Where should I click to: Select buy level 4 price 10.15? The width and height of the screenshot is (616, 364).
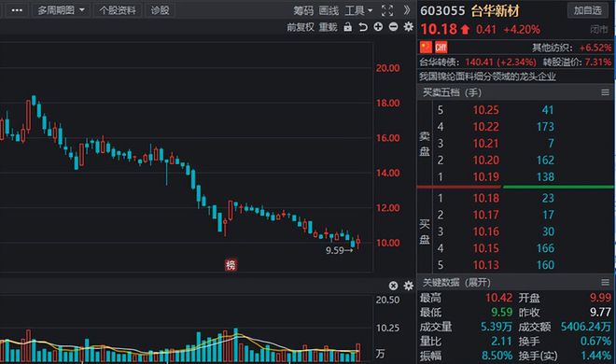click(x=485, y=248)
